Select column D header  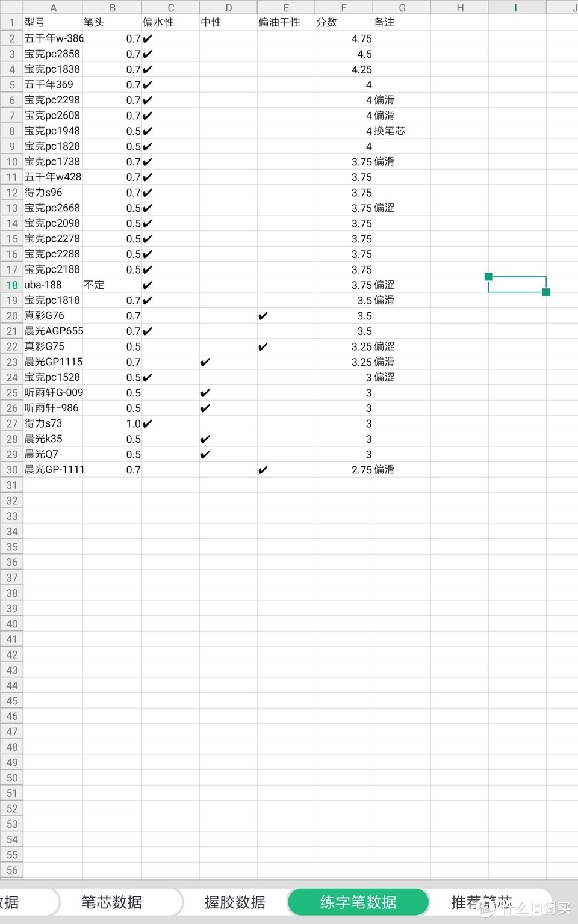pyautogui.click(x=229, y=8)
